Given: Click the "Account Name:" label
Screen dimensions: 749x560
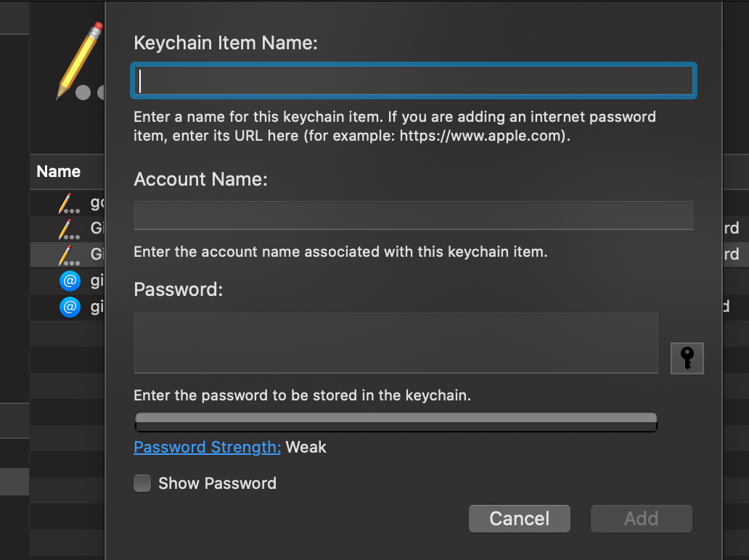Looking at the screenshot, I should tap(201, 179).
